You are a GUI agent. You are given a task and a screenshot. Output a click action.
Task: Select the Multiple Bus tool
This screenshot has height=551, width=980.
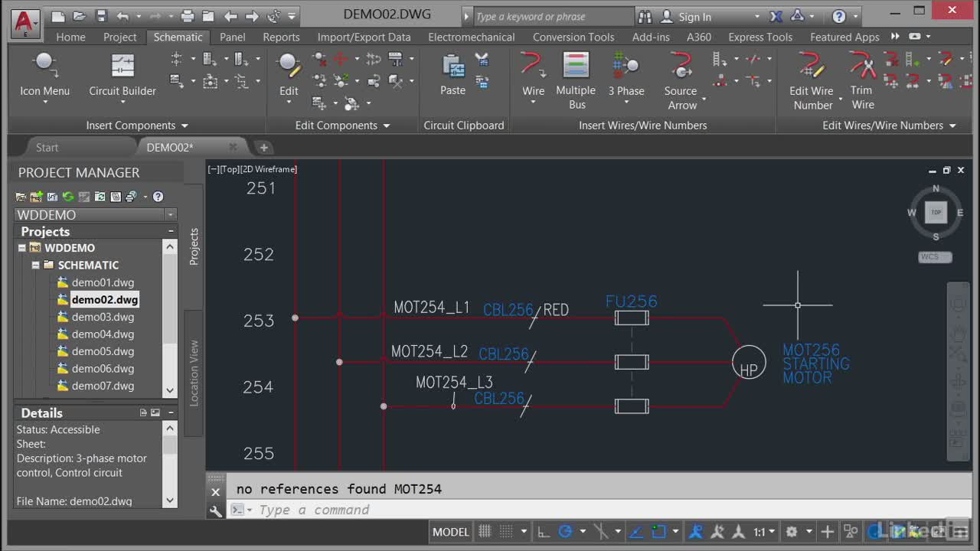(x=576, y=80)
